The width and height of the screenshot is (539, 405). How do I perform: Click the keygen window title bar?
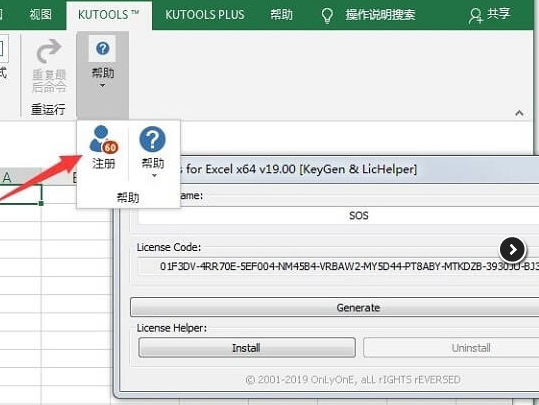[360, 169]
